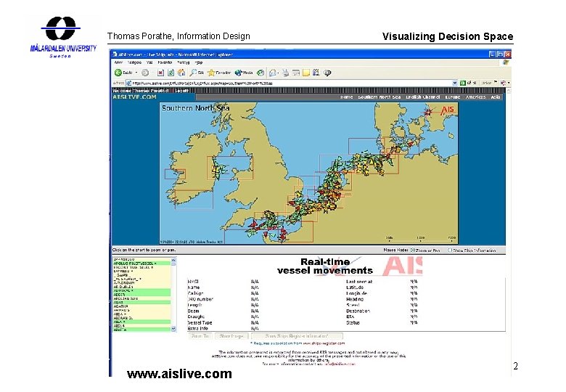
Task: Click up arrow of vessel list scrollbar
Action: 173,260
